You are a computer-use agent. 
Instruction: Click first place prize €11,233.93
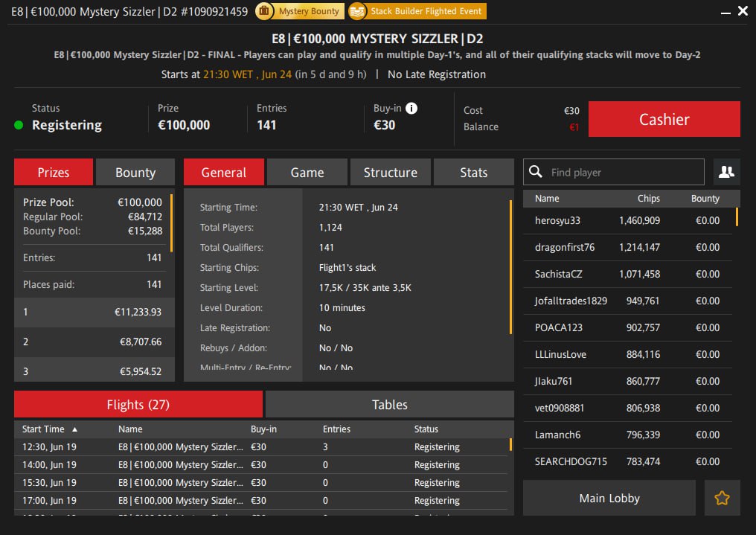click(x=138, y=312)
